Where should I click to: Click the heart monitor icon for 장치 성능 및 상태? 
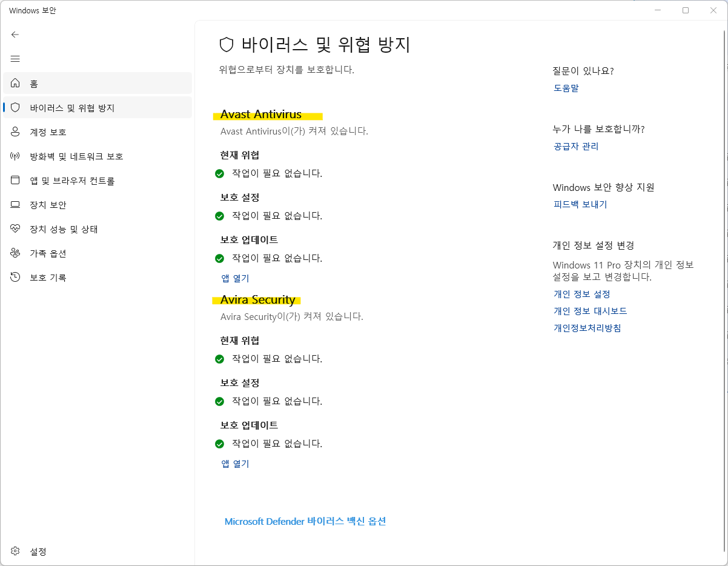pos(15,229)
